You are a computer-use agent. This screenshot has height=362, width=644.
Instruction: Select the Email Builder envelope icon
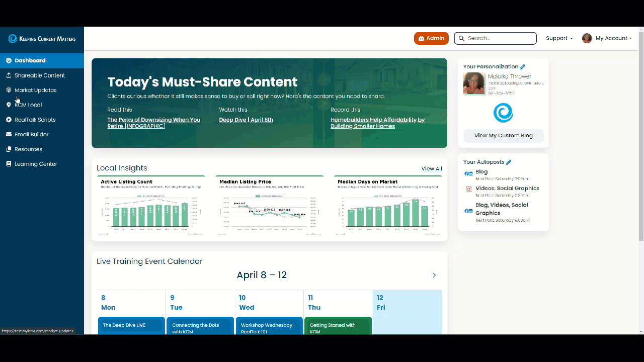9,134
